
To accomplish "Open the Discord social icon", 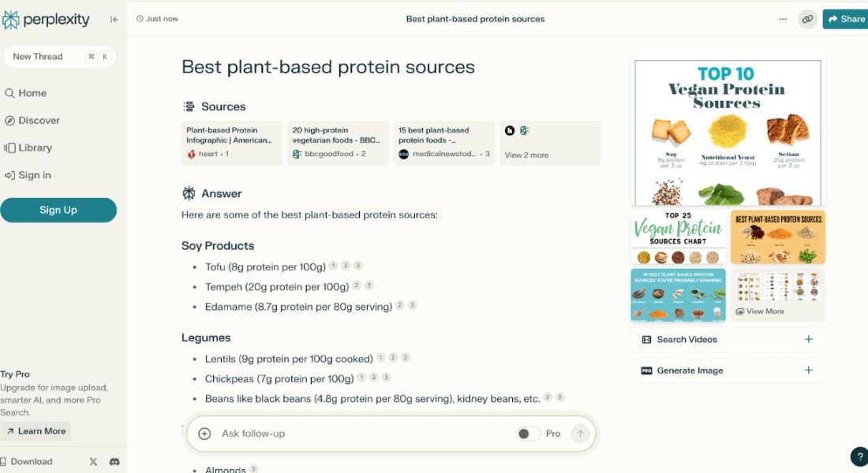I will [114, 462].
